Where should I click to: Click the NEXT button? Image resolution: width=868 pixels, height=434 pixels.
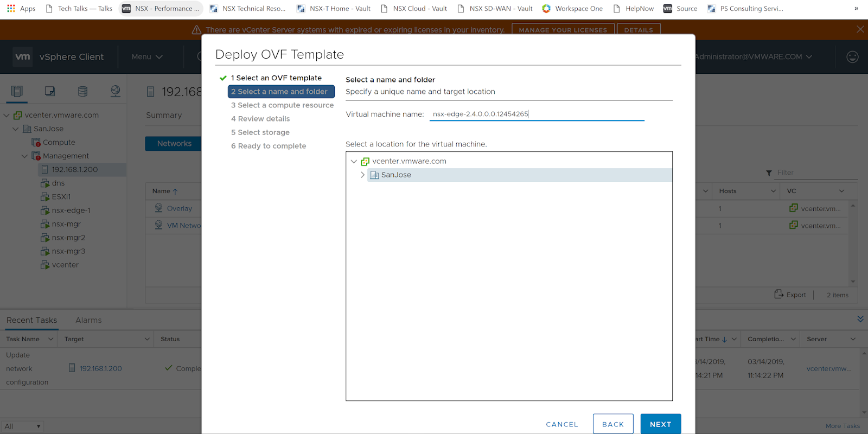660,424
